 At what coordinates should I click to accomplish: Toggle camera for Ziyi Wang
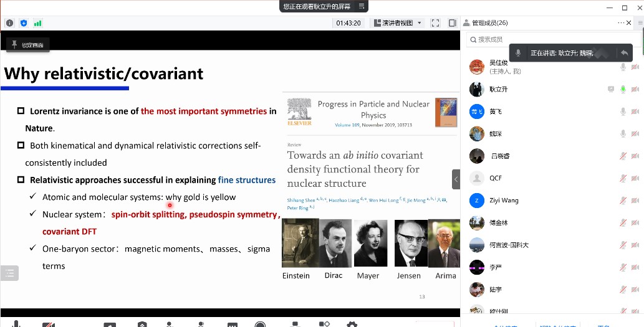pos(635,201)
